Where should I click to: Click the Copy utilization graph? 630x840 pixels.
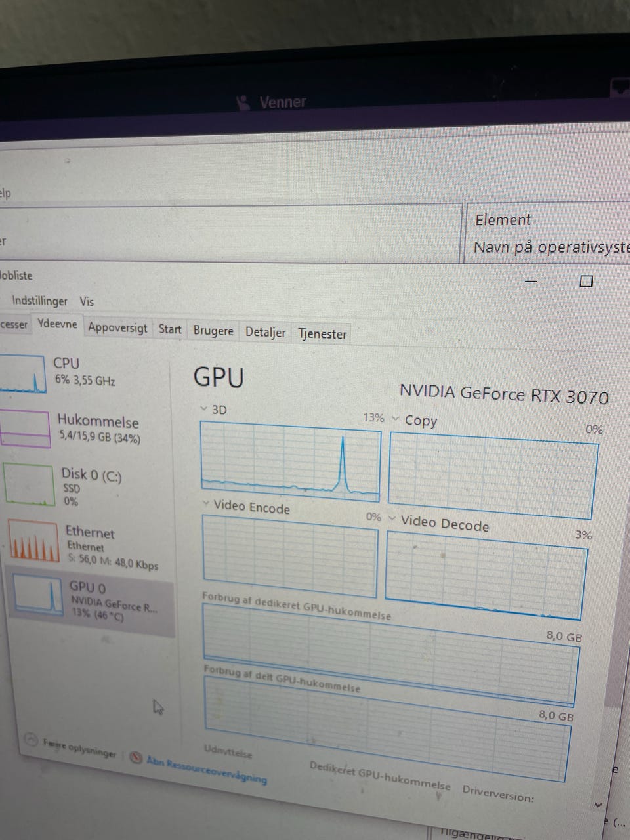point(493,476)
